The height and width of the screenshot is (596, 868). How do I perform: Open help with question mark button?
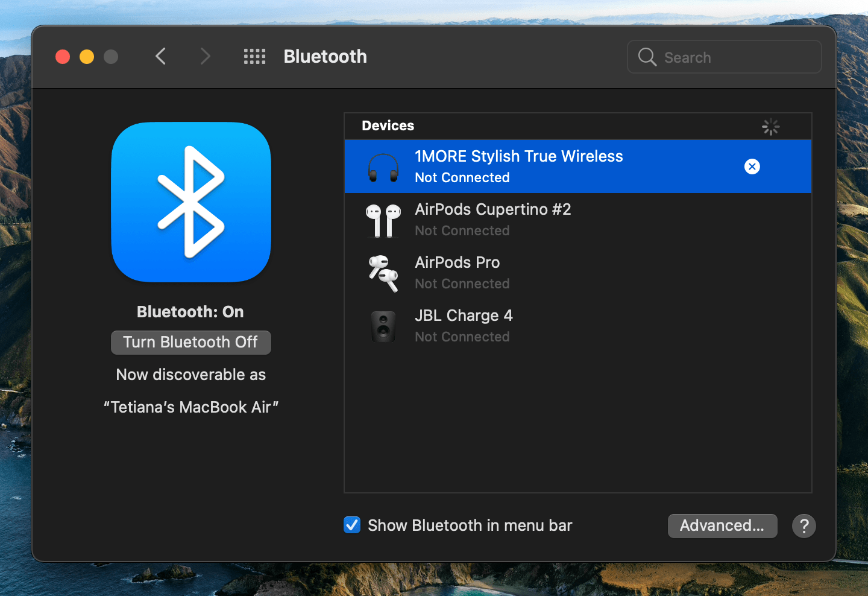(x=804, y=526)
